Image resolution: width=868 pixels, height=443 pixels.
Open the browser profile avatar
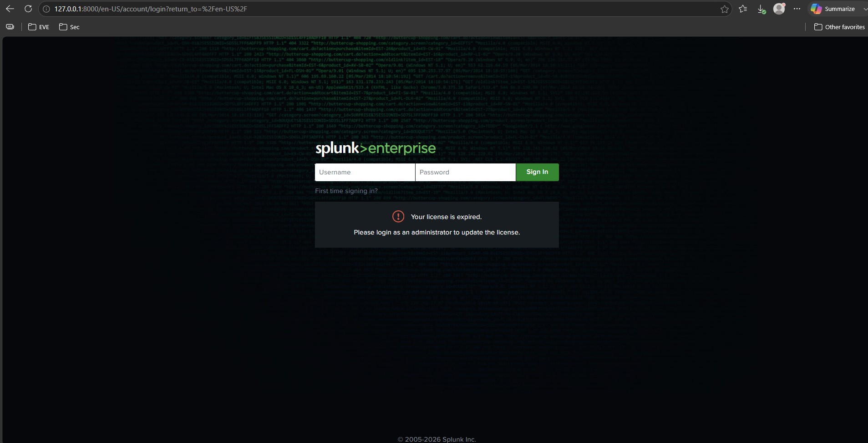[x=779, y=9]
